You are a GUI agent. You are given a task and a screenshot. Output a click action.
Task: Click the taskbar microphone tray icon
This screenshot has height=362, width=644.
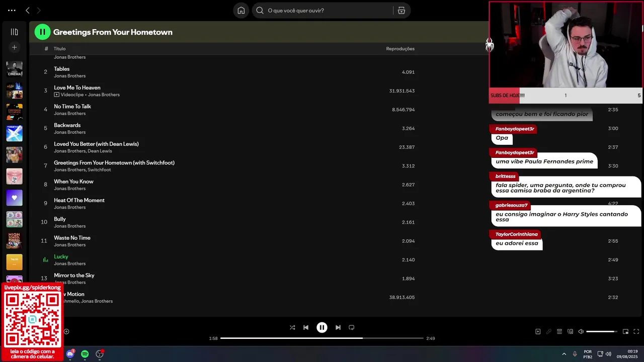pyautogui.click(x=575, y=354)
